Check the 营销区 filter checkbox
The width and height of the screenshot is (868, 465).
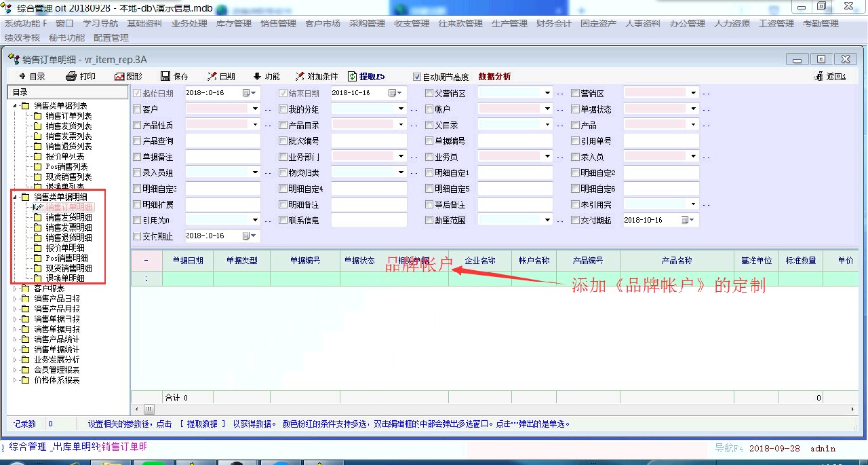point(575,93)
